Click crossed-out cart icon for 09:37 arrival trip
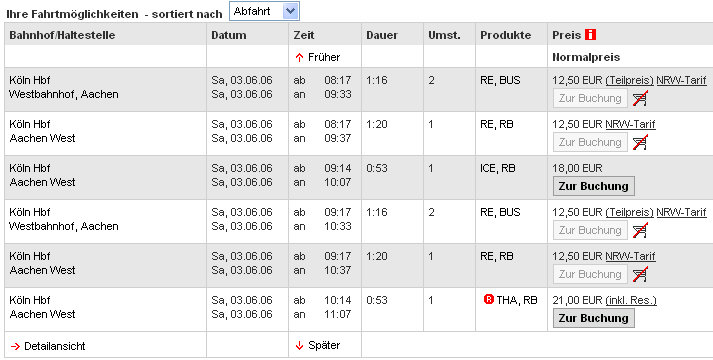The height and width of the screenshot is (360, 713). [640, 142]
